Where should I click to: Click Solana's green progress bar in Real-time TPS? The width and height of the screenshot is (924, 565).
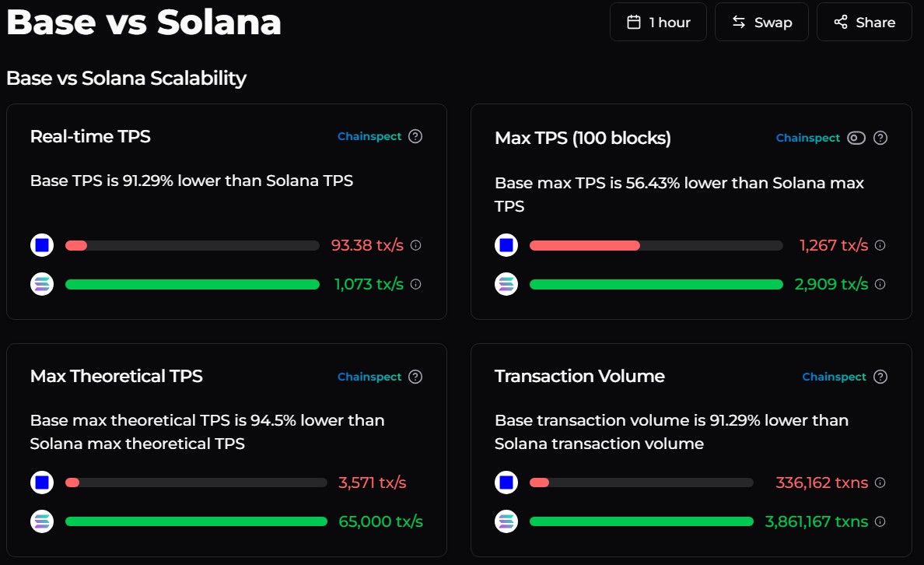(x=192, y=283)
